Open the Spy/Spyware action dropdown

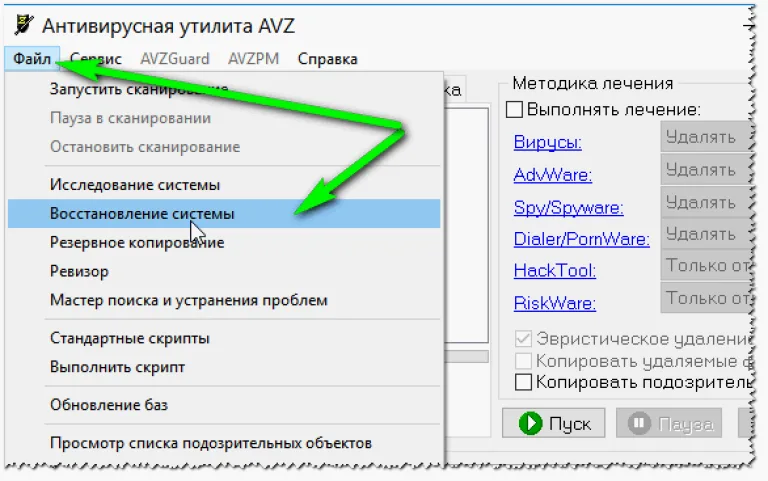(705, 202)
